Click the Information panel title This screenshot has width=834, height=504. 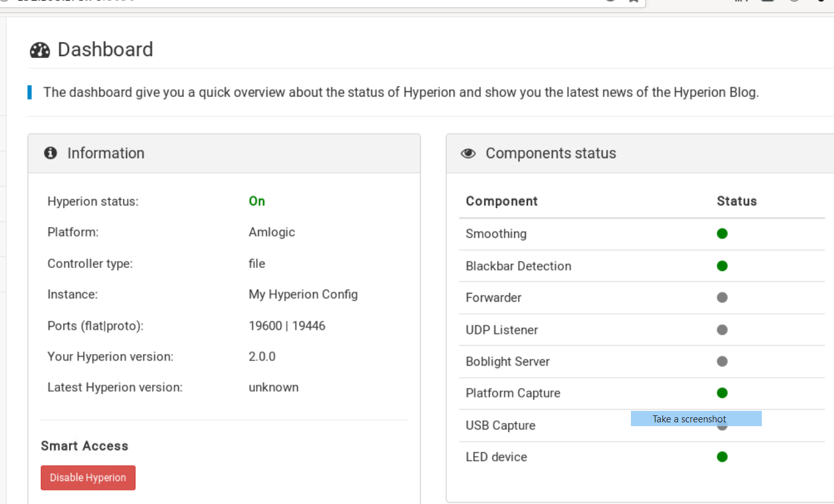click(x=106, y=153)
